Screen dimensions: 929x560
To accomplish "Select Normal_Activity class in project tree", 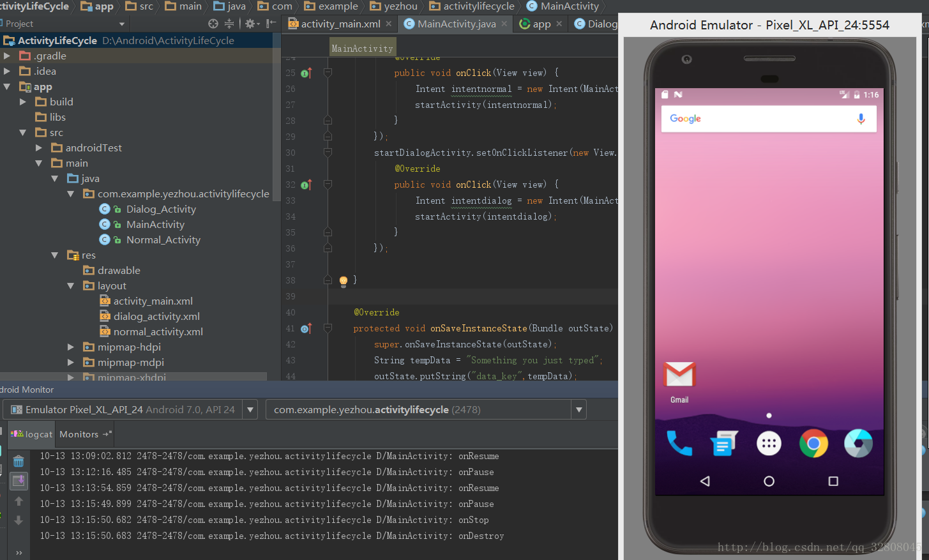I will pos(163,239).
